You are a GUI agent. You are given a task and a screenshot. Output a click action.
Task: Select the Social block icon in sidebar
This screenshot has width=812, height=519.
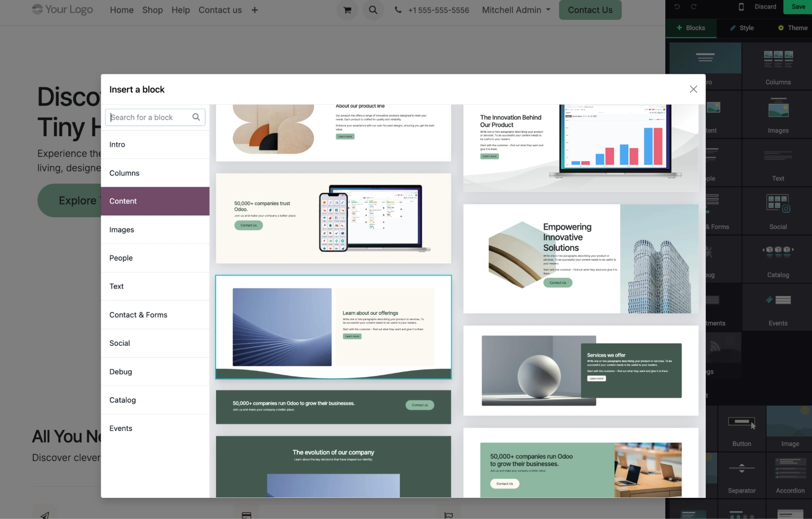pyautogui.click(x=778, y=211)
